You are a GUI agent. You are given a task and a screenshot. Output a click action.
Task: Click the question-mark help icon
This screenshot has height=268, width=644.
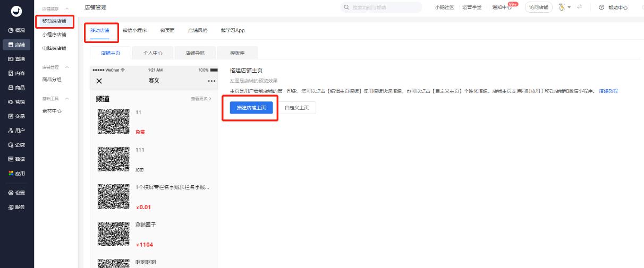[x=601, y=7]
